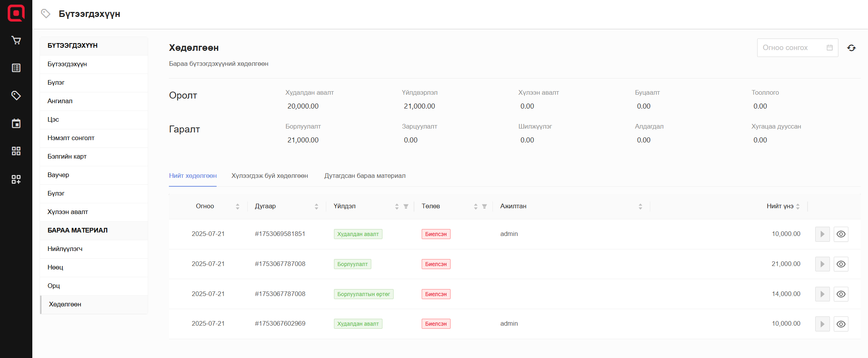Open the Үйлдэл column filter
The image size is (868, 358).
[406, 206]
